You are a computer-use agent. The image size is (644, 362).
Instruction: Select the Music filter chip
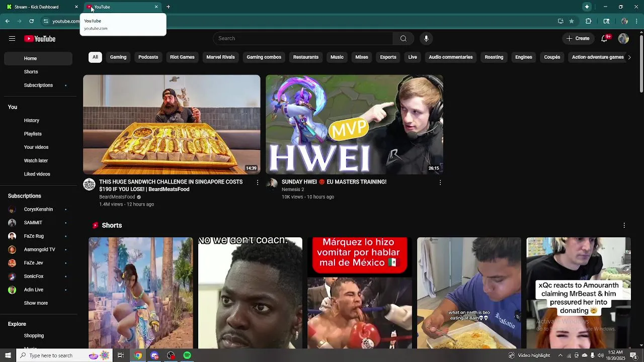pyautogui.click(x=337, y=57)
